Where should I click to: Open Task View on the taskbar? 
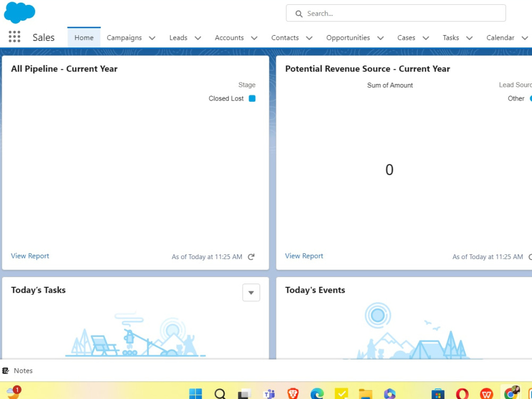pyautogui.click(x=244, y=394)
